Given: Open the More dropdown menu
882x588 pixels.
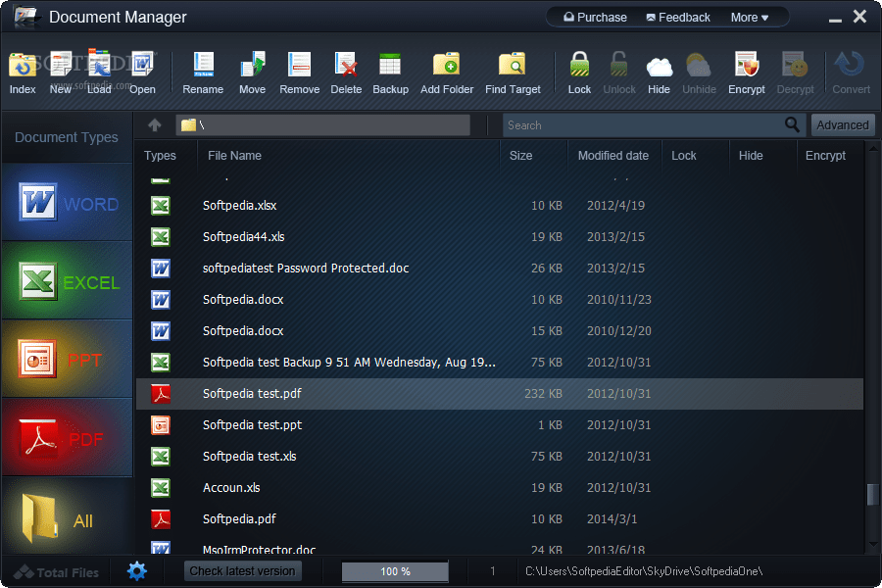Looking at the screenshot, I should (x=750, y=18).
